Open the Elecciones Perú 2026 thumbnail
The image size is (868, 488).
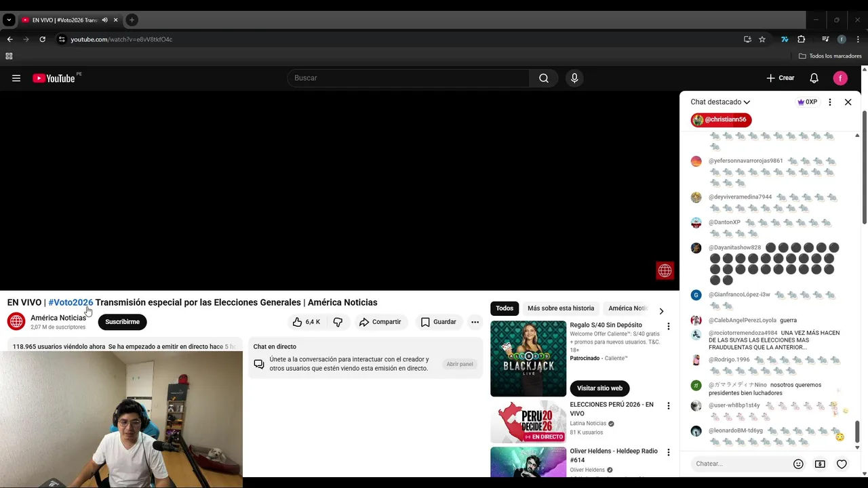(x=528, y=422)
